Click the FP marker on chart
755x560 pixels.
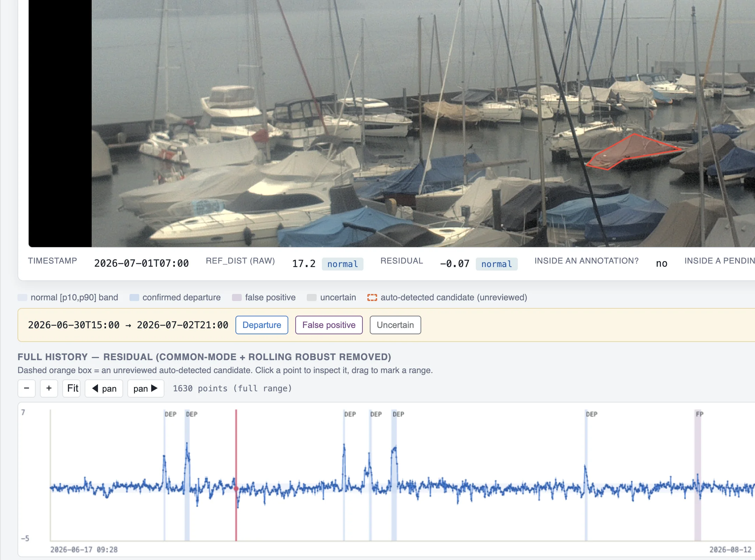(699, 414)
